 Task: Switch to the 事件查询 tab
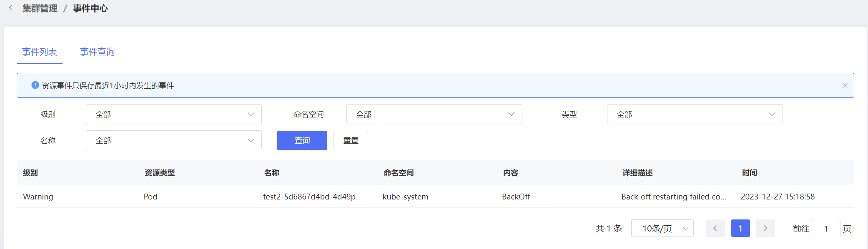[x=97, y=52]
